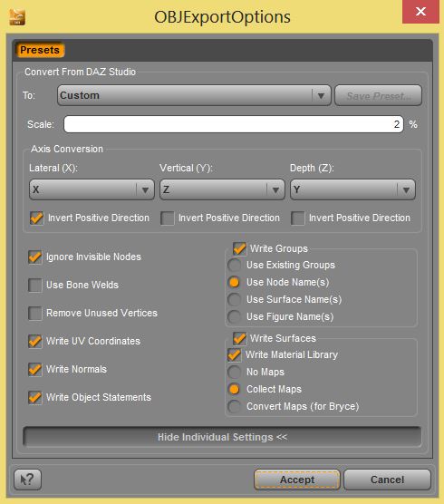This screenshot has height=504, width=444.
Task: Toggle Invert Positive Direction for Lateral axis
Action: (x=36, y=218)
